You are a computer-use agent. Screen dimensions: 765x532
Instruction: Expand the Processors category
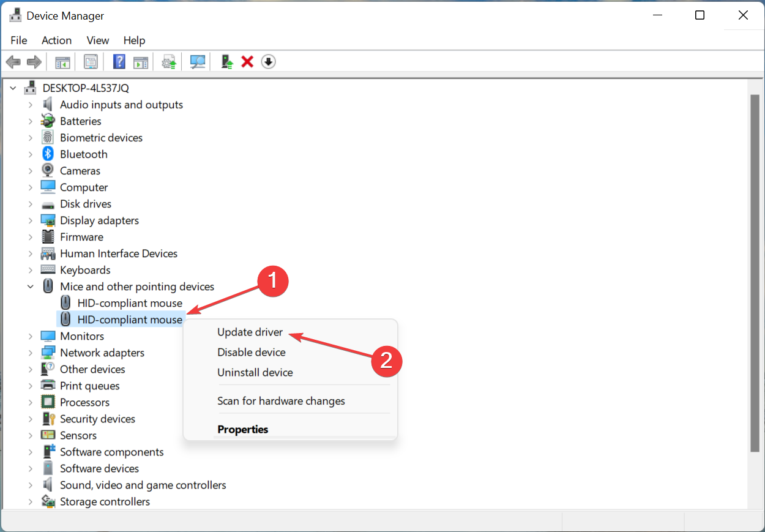(x=30, y=402)
